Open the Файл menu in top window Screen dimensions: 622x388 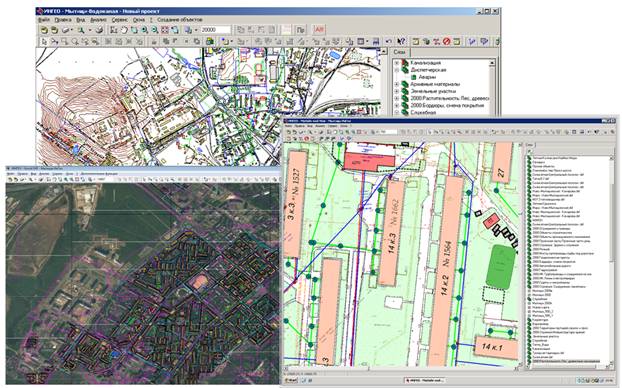click(44, 19)
